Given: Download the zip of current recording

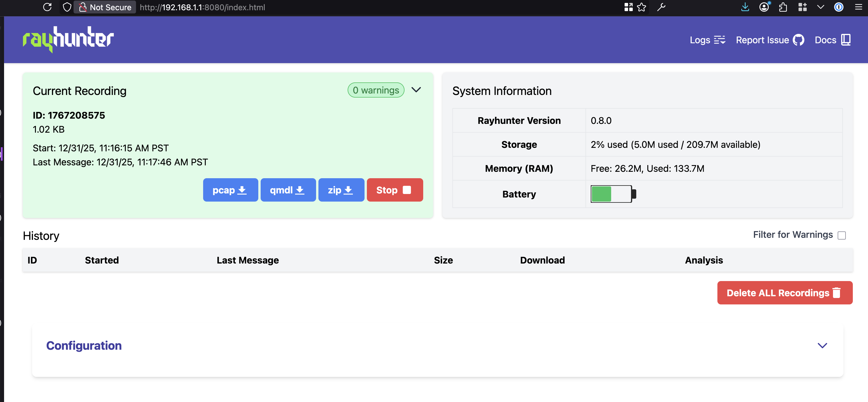Looking at the screenshot, I should pos(341,190).
